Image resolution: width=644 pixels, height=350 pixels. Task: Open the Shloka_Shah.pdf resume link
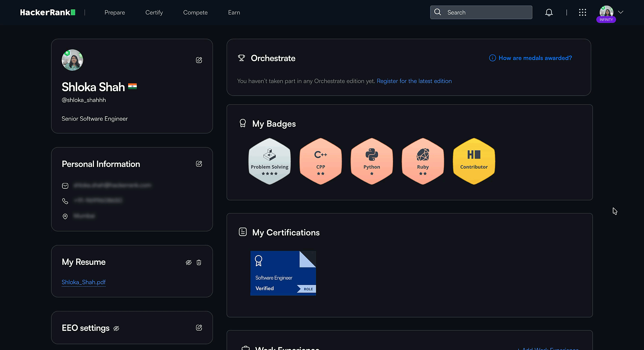[84, 282]
